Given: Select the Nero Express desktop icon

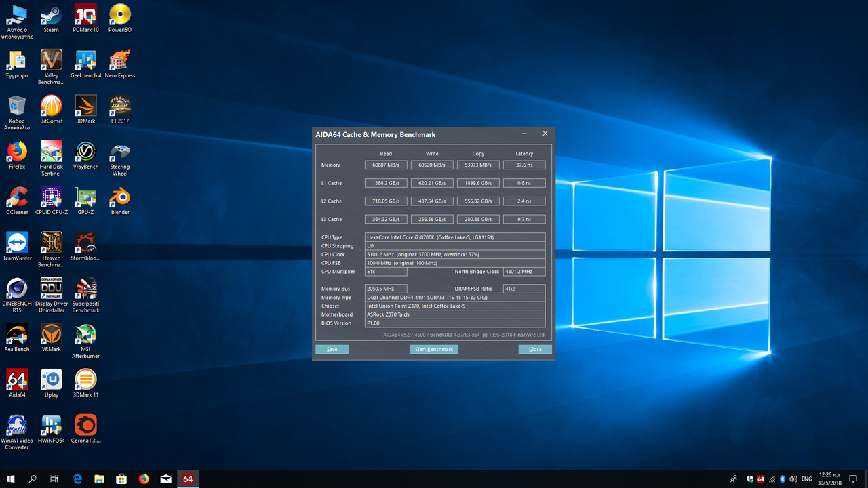Looking at the screenshot, I should (x=120, y=64).
